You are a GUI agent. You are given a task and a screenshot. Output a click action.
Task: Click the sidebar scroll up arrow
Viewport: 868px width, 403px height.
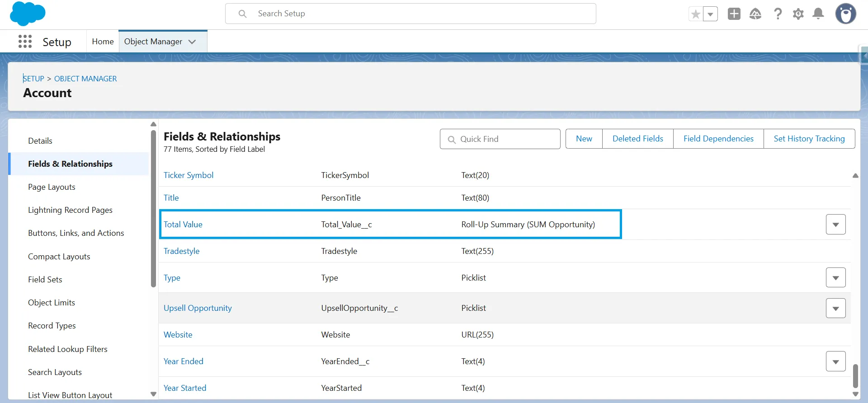[153, 124]
